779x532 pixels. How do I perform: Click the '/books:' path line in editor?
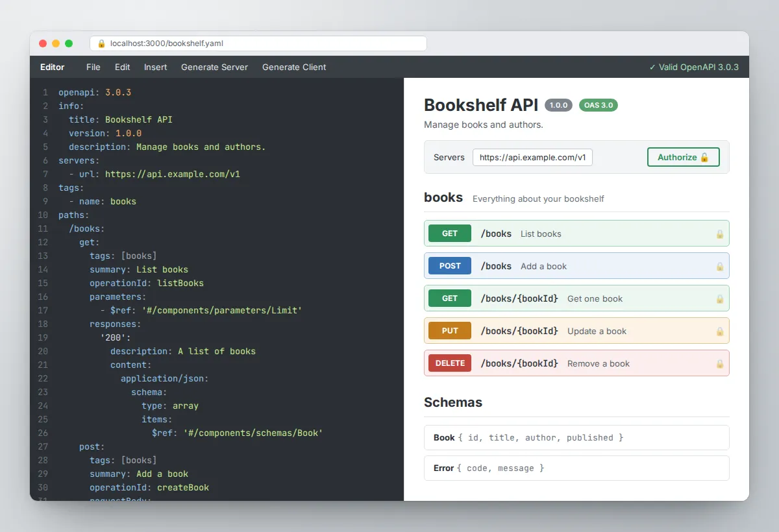87,228
